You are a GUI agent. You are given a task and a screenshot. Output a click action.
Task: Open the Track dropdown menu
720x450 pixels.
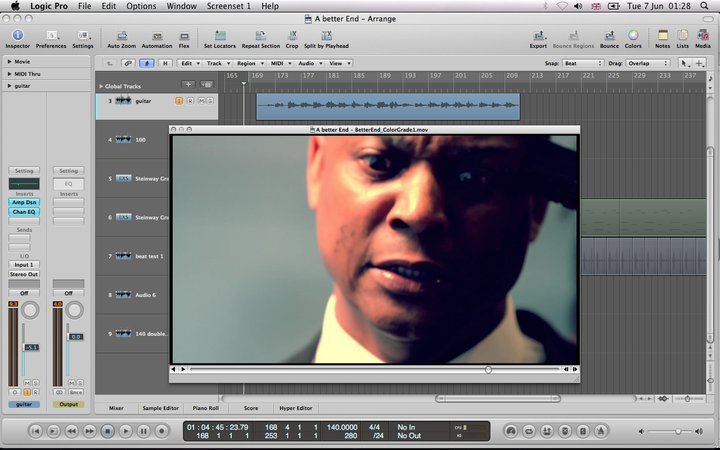tap(217, 63)
